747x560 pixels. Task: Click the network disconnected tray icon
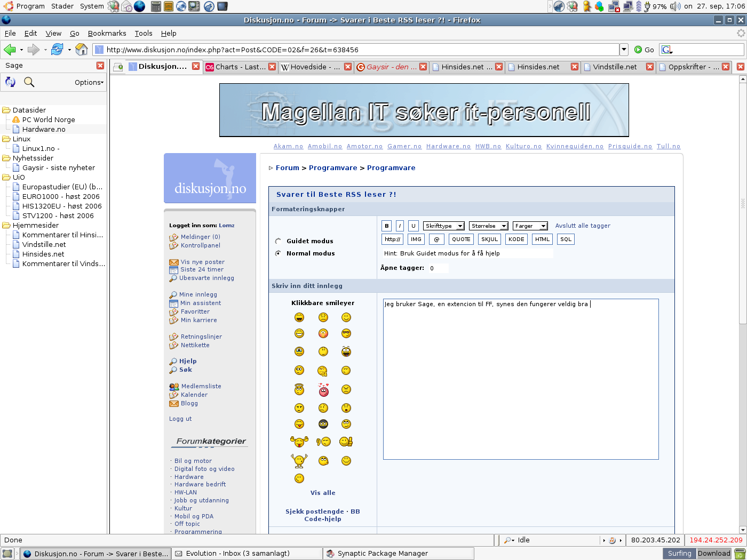[614, 6]
